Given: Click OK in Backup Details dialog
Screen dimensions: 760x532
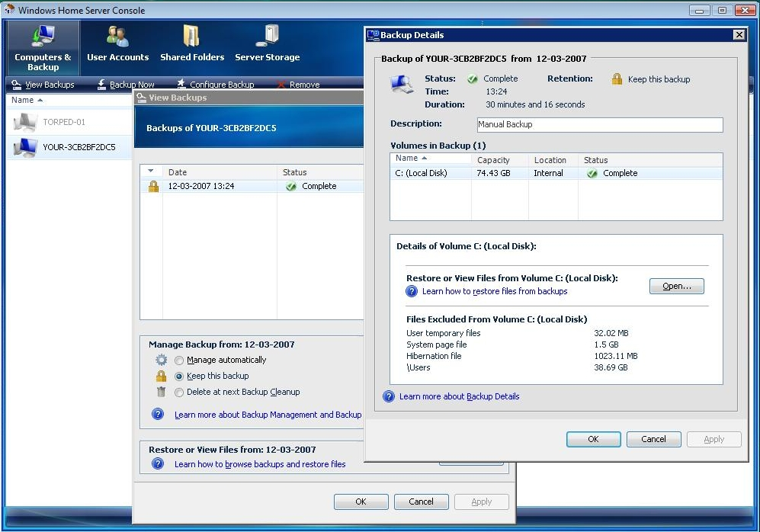Looking at the screenshot, I should tap(592, 439).
